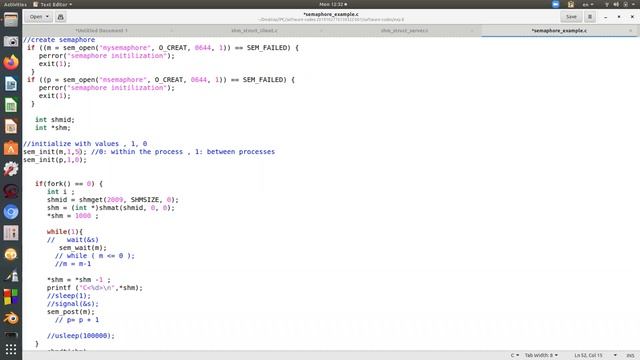Viewport: 640px width, 360px height.
Task: Show all applications grid
Action: pyautogui.click(x=11, y=349)
